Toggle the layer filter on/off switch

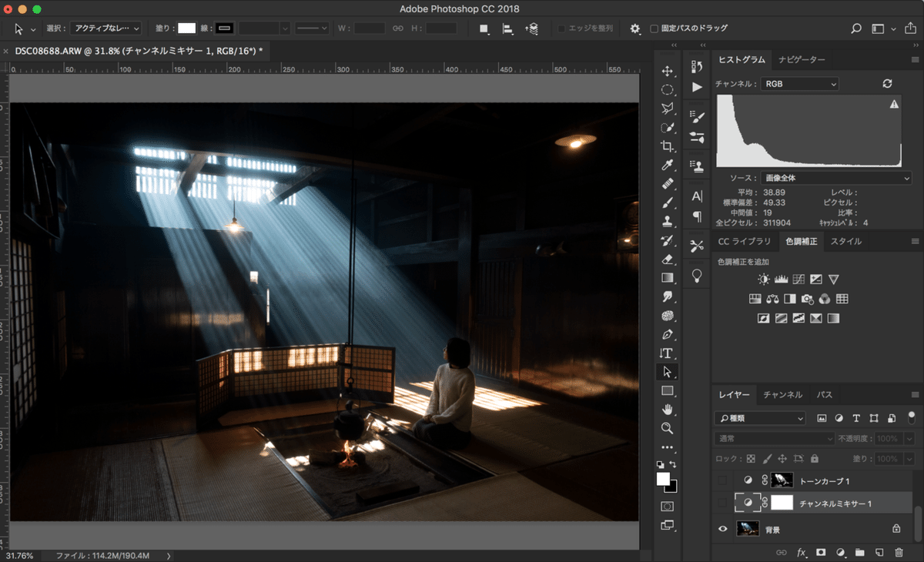pos(912,417)
